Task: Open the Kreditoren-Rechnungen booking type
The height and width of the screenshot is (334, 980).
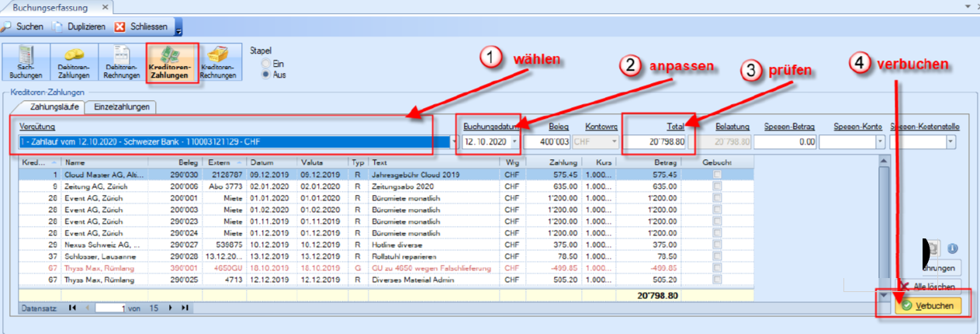Action: pyautogui.click(x=218, y=62)
